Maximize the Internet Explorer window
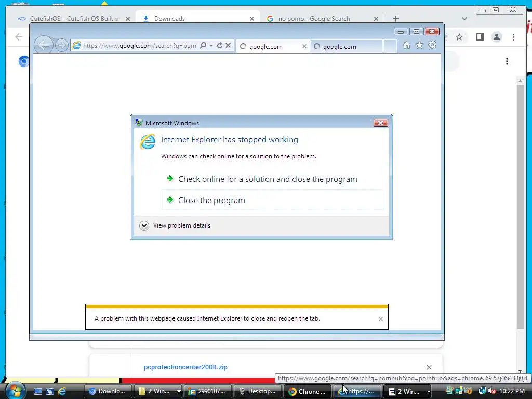532x399 pixels. (416, 32)
